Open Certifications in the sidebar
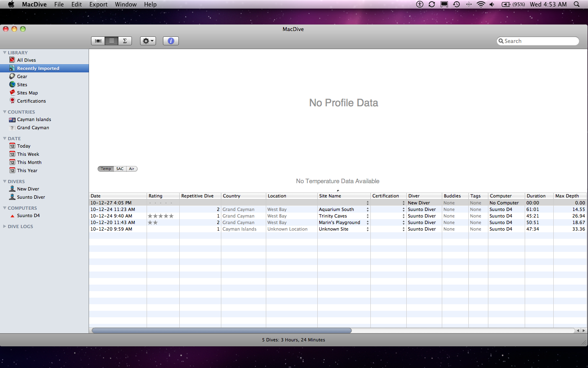The image size is (588, 368). [31, 101]
